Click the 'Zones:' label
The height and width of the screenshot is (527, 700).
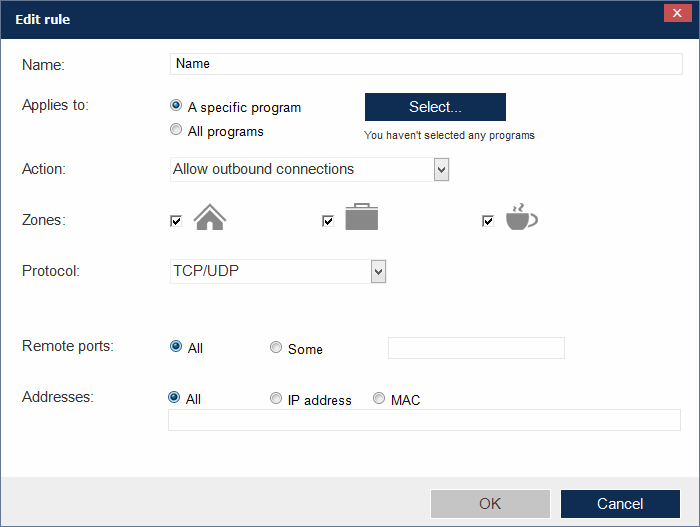point(44,220)
